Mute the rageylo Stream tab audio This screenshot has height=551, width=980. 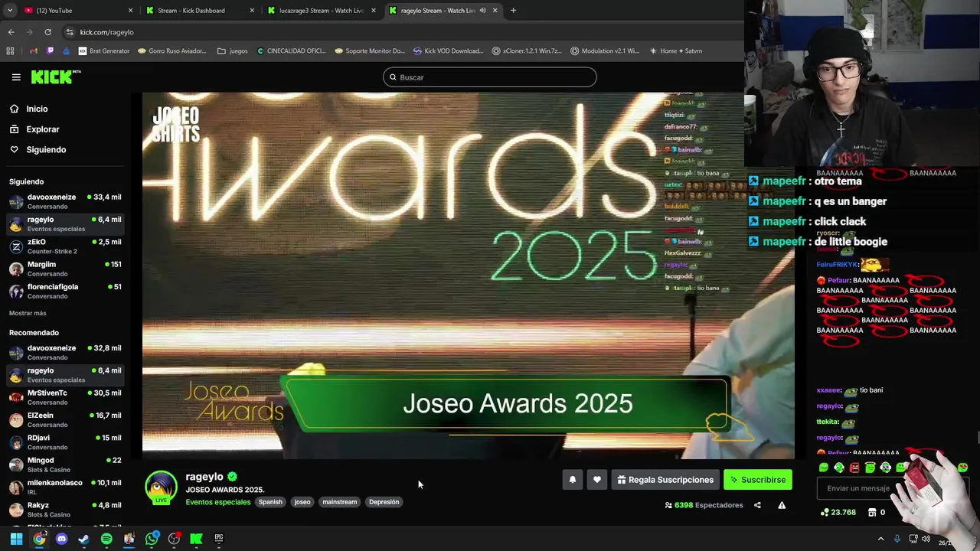coord(482,11)
